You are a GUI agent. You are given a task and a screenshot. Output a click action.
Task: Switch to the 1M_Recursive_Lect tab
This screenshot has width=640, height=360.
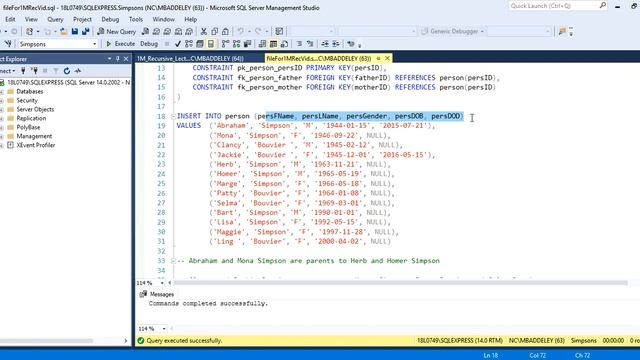[191, 58]
